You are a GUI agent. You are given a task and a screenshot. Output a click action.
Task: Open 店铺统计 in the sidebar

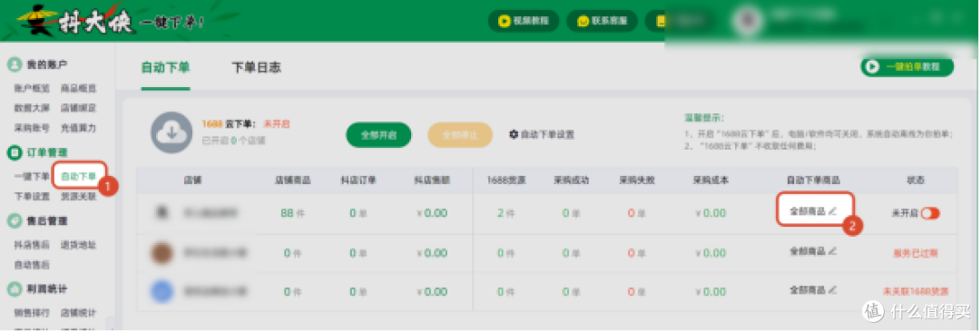(79, 313)
